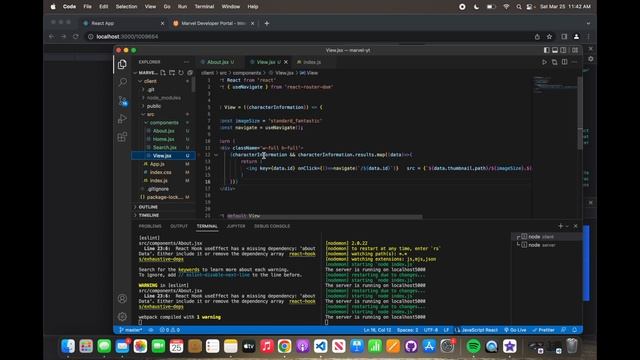The width and height of the screenshot is (640, 360).
Task: Open Run and Debug view
Action: (x=122, y=119)
